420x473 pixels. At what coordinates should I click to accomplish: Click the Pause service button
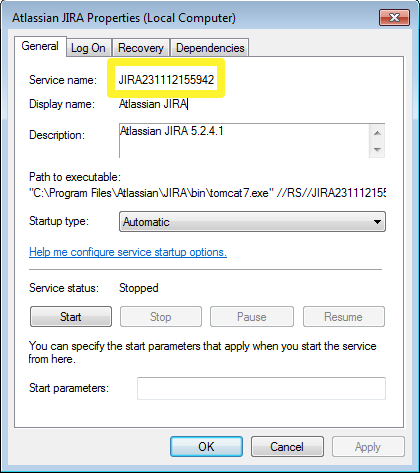252,317
